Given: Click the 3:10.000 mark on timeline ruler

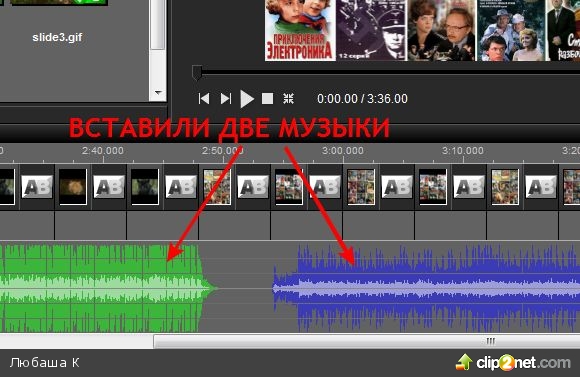Looking at the screenshot, I should point(463,151).
